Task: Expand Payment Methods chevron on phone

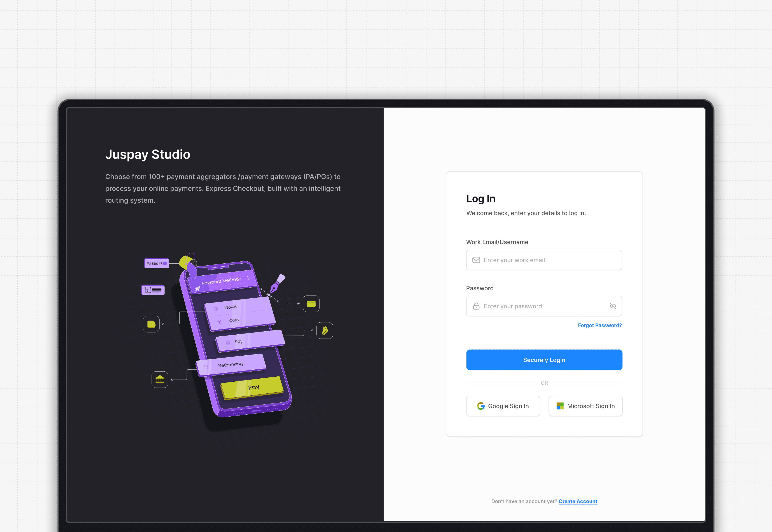Action: (x=248, y=278)
